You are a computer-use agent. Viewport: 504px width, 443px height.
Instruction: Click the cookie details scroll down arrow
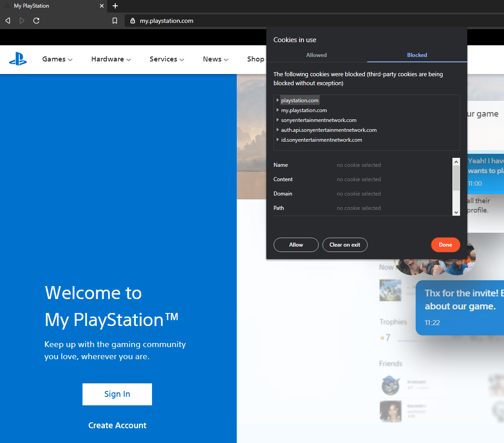click(456, 212)
